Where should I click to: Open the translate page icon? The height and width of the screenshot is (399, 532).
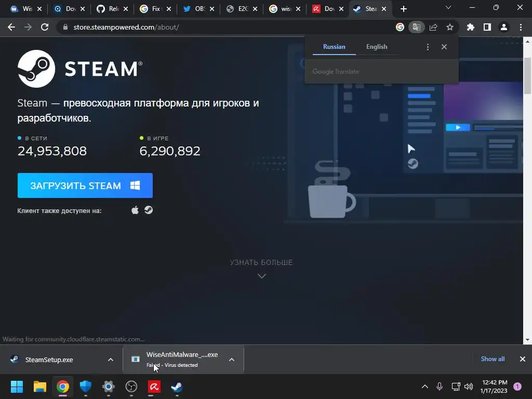[416, 27]
